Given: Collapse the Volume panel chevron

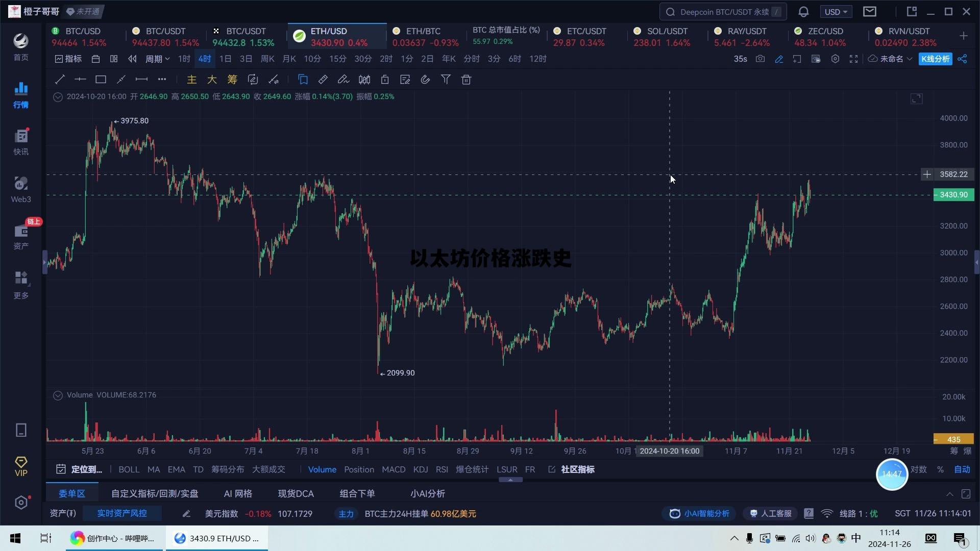Looking at the screenshot, I should 58,395.
